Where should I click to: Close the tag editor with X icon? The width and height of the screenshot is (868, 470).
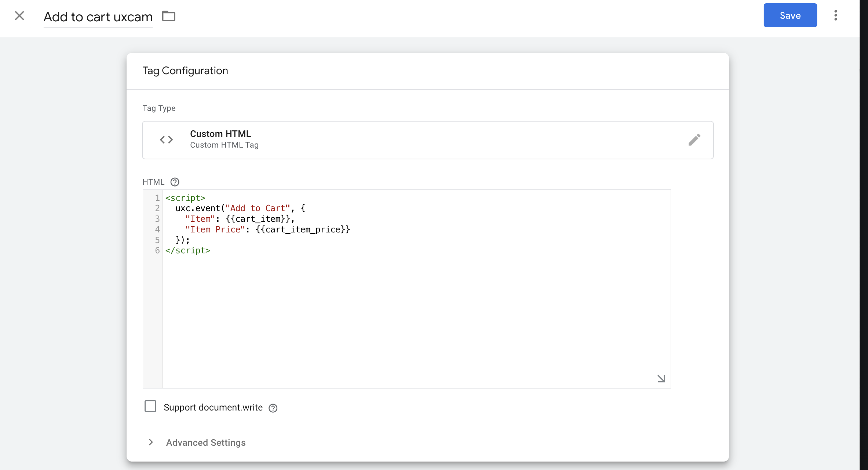click(x=19, y=16)
